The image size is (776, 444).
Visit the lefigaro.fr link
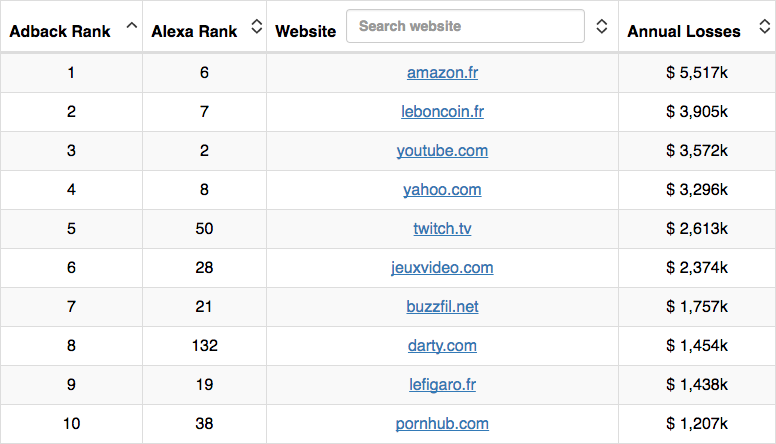(x=442, y=385)
